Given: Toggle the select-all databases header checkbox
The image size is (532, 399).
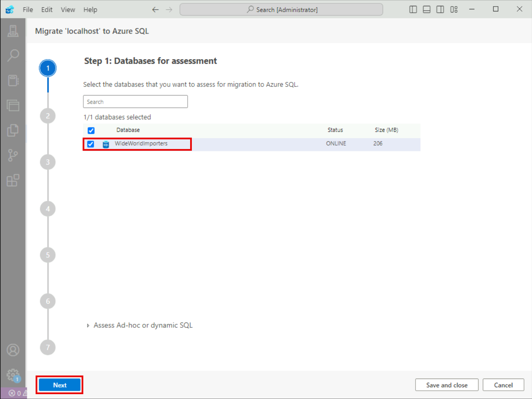Looking at the screenshot, I should coord(91,130).
